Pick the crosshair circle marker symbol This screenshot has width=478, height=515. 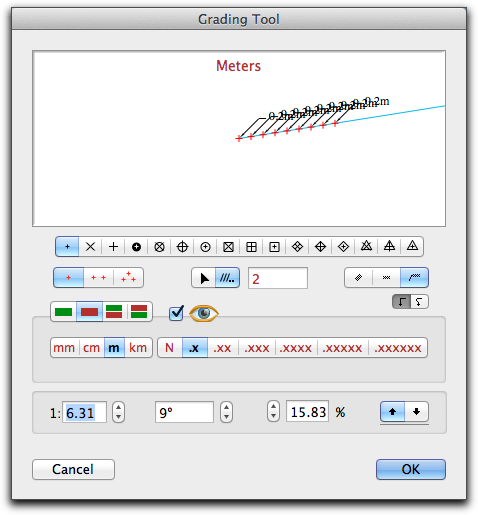click(x=182, y=247)
